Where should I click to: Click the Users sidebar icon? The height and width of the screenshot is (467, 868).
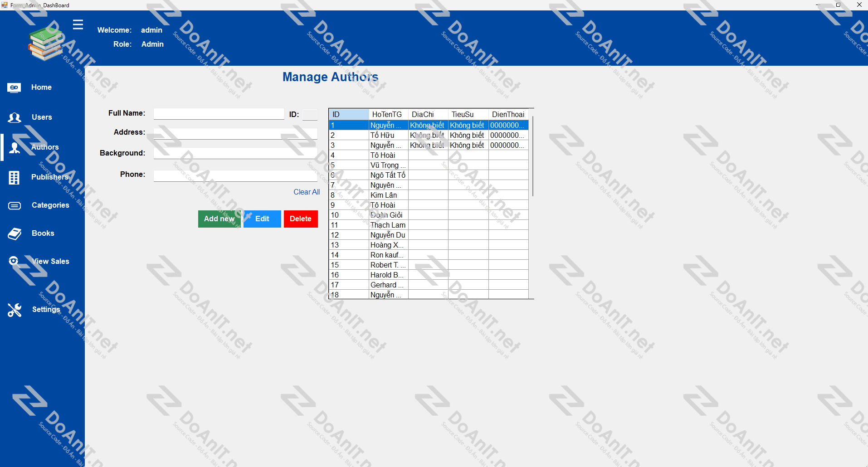(15, 117)
